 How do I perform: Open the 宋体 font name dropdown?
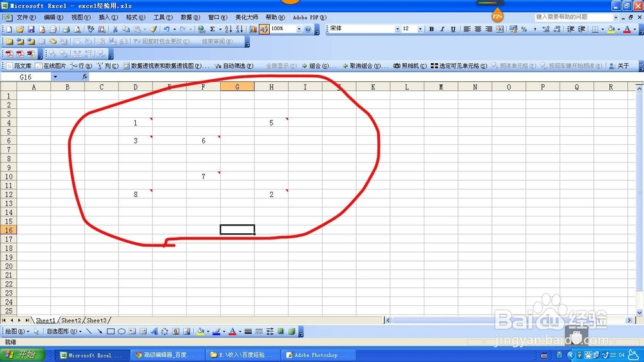[397, 29]
